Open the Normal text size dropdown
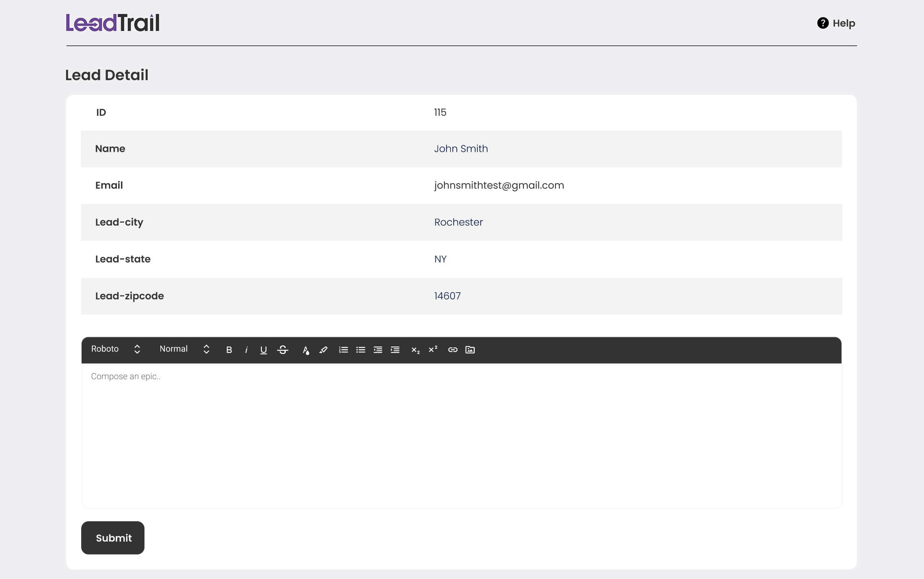This screenshot has width=924, height=579. click(184, 349)
